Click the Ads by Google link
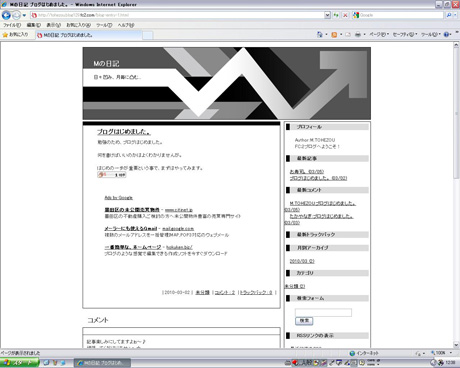460x368 pixels. (119, 198)
